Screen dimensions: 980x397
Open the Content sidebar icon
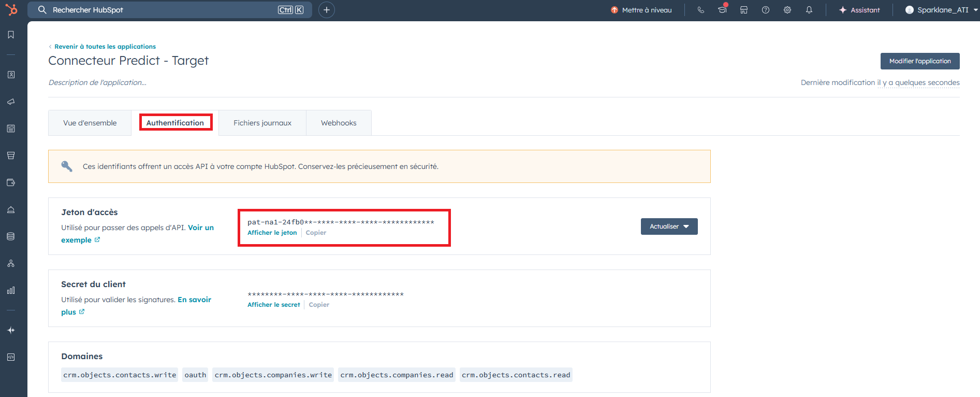(11, 129)
